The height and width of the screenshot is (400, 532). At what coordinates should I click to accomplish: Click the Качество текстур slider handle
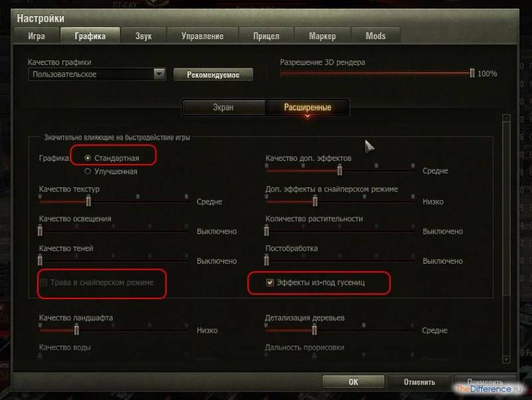(88, 201)
